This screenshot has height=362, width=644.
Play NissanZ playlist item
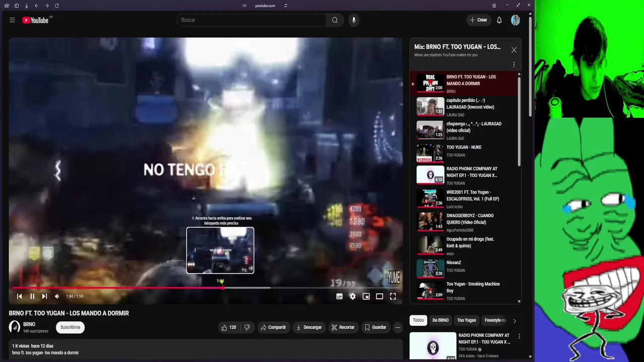tap(464, 268)
